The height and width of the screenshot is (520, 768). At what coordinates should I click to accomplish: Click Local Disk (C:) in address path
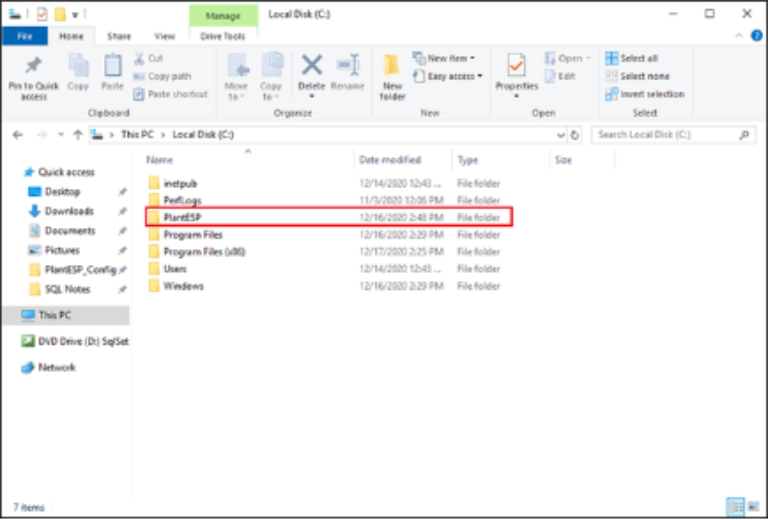pos(203,135)
